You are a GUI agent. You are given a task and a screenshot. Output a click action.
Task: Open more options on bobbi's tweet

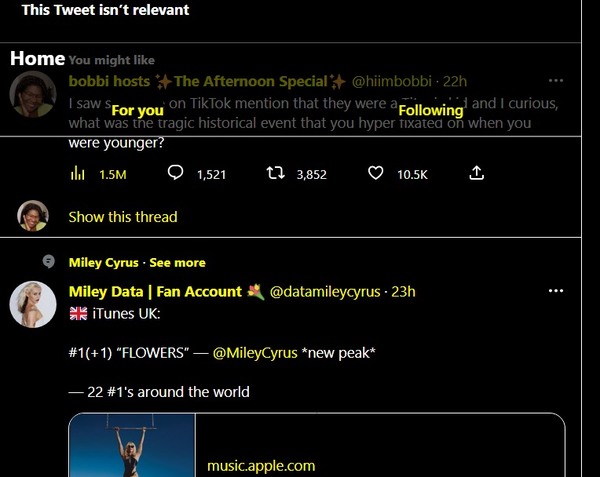pyautogui.click(x=556, y=80)
